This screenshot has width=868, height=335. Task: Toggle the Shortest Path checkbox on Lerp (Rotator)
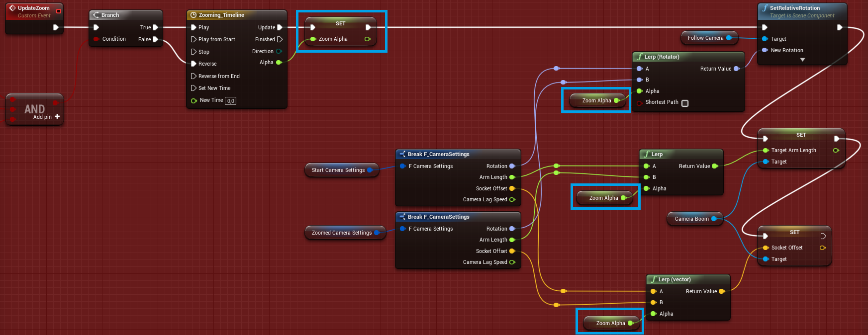685,103
